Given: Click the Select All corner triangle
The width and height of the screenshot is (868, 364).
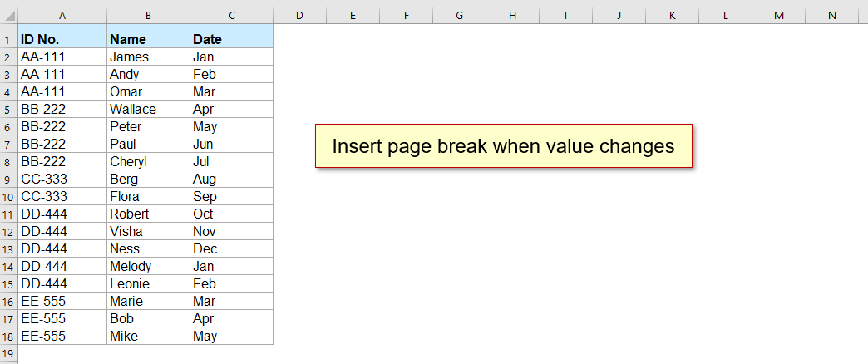Looking at the screenshot, I should (9, 16).
